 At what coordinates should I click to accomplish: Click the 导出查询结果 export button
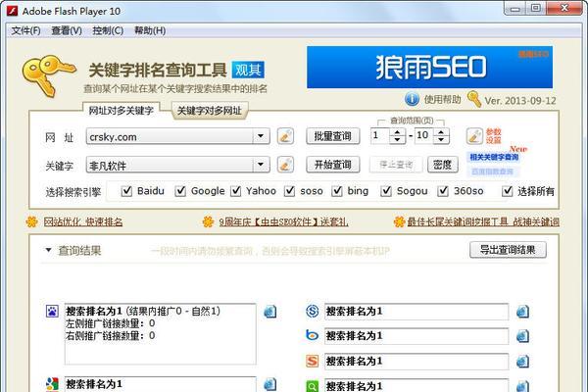(508, 250)
